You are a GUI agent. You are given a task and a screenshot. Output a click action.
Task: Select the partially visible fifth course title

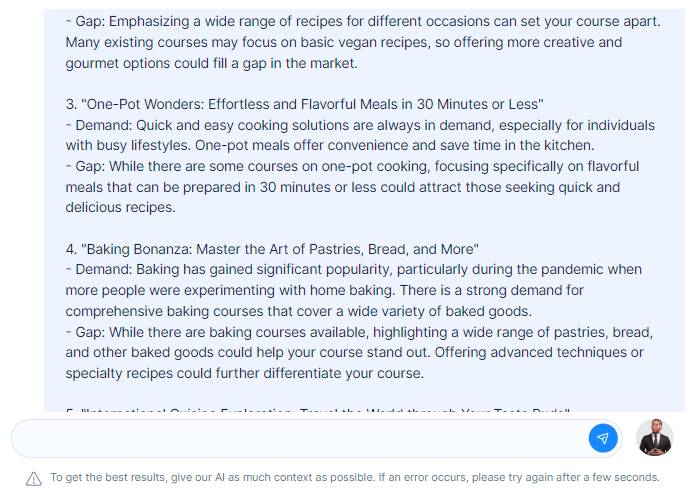click(318, 409)
